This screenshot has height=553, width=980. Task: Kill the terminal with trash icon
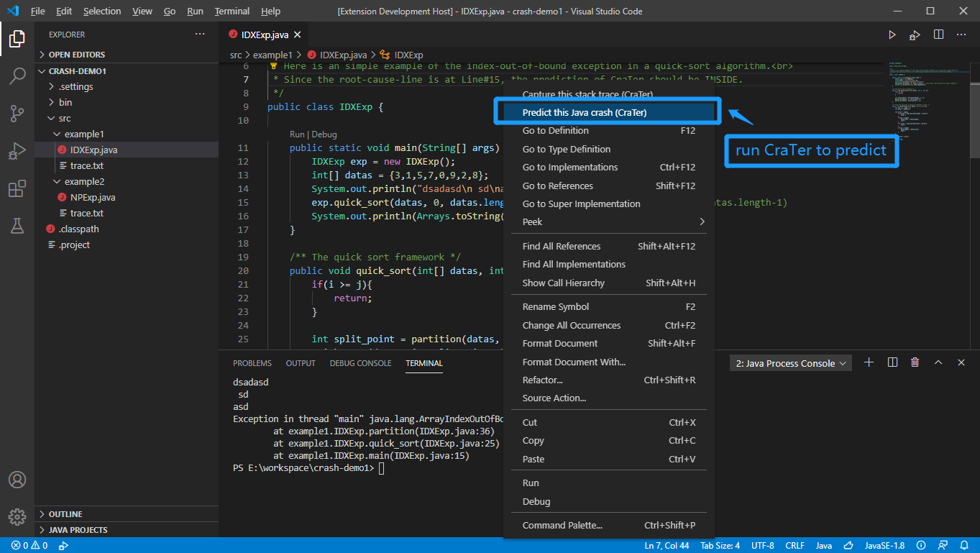tap(915, 362)
